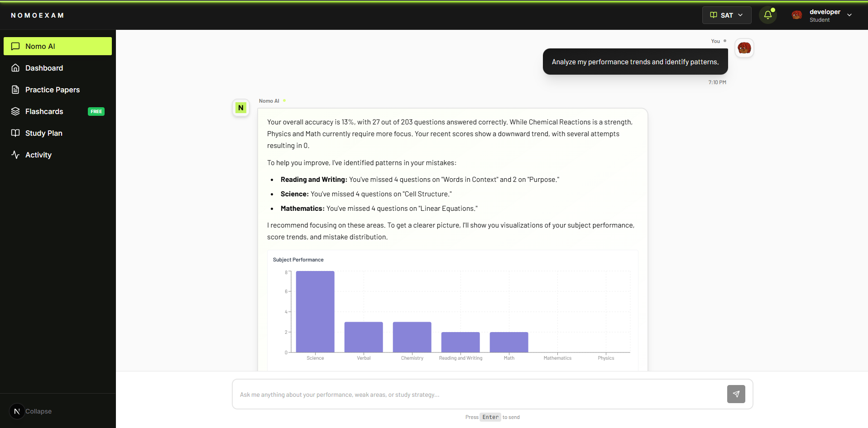Screen dimensions: 868x428
Task: Navigate to Study Plan
Action: click(x=58, y=133)
